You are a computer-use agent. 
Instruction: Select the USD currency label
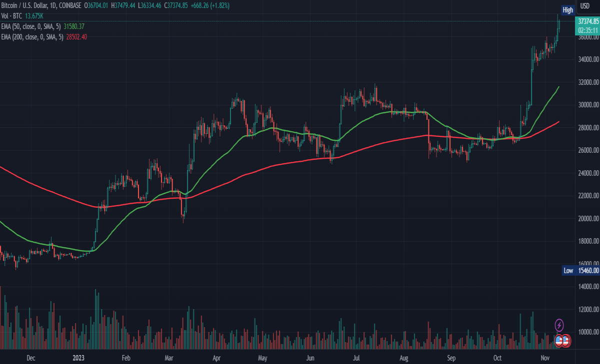coord(584,6)
